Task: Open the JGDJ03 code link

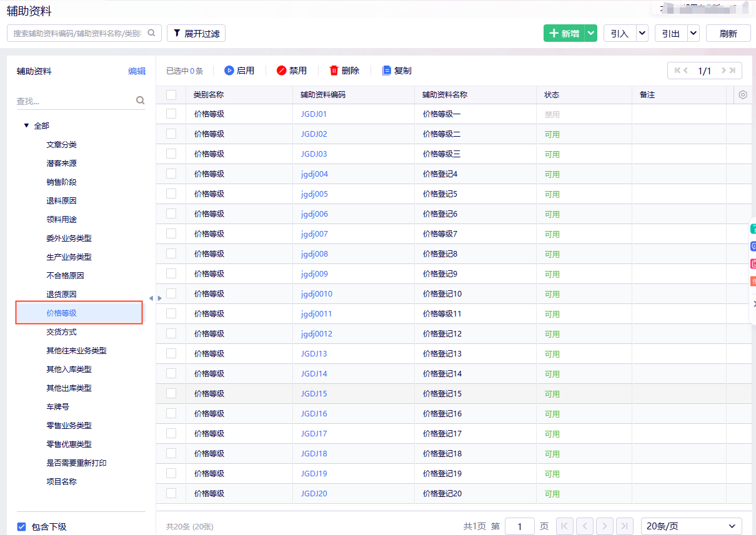Action: click(314, 154)
